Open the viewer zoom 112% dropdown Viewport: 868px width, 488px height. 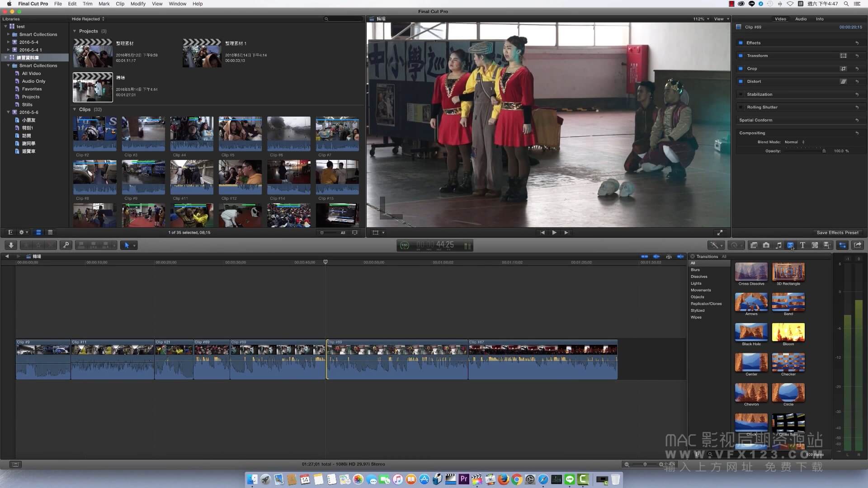click(x=701, y=19)
